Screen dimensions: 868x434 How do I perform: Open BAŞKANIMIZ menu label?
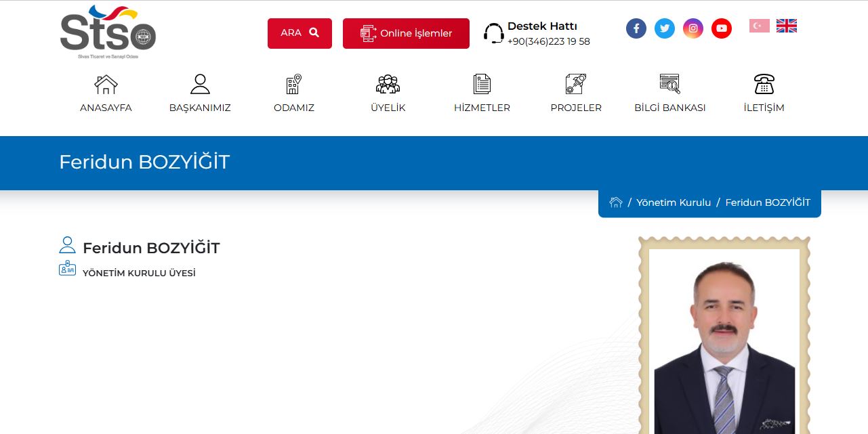(200, 108)
